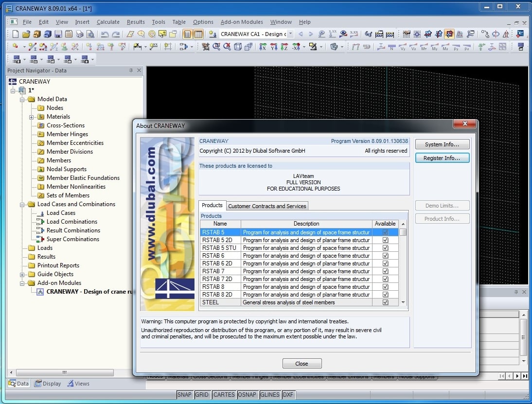
Task: Toggle SNAP in the status bar
Action: (x=184, y=395)
